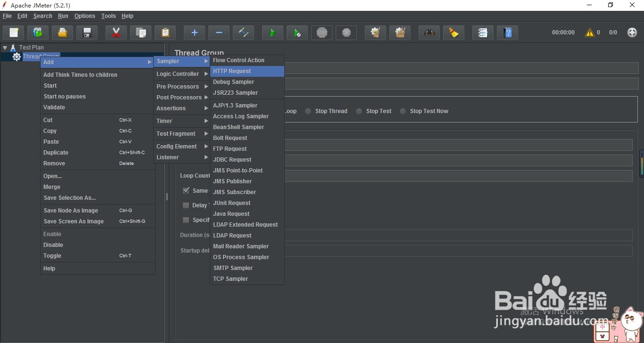Choose TCP Sampler entry
This screenshot has height=343, width=644.
[x=247, y=279]
